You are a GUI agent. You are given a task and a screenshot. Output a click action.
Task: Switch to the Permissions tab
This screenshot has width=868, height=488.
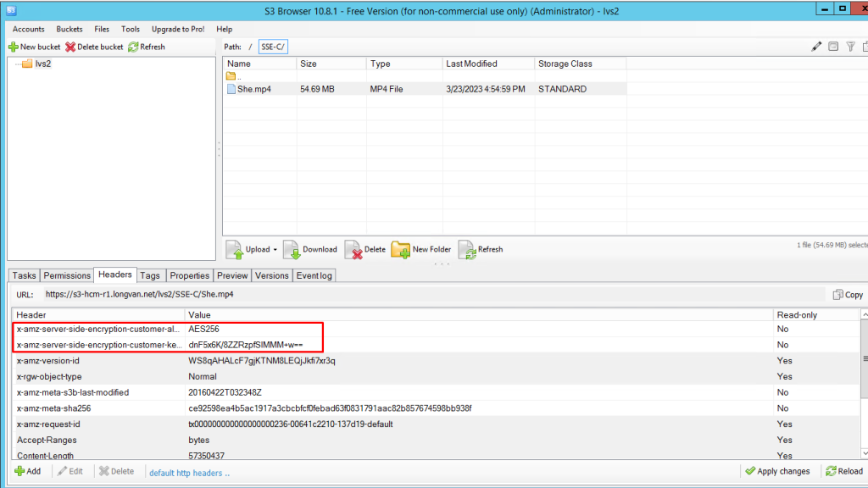(x=67, y=275)
